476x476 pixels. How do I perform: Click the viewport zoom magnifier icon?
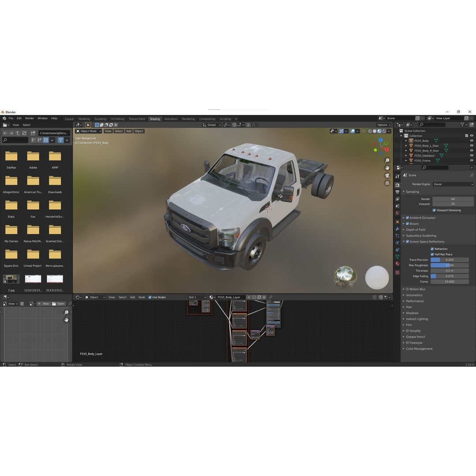tap(387, 160)
